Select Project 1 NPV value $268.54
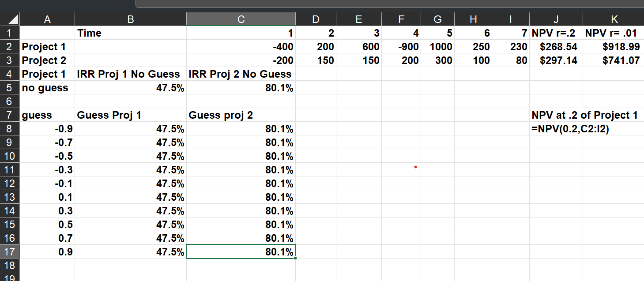Viewport: 644px width, 281px height. (x=558, y=47)
